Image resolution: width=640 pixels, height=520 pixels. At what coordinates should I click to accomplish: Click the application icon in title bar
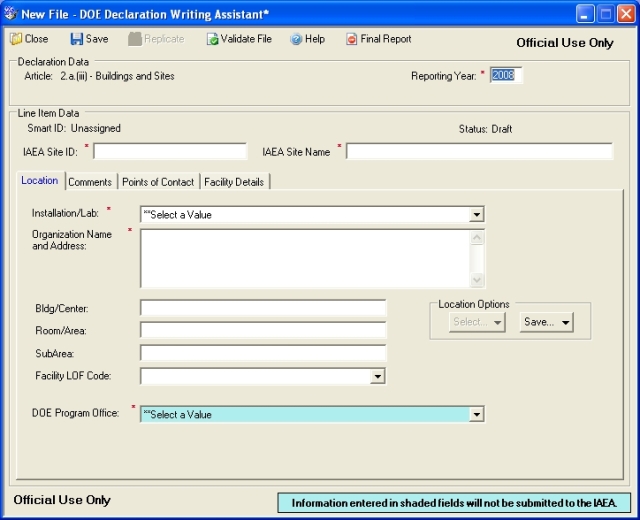pos(11,13)
